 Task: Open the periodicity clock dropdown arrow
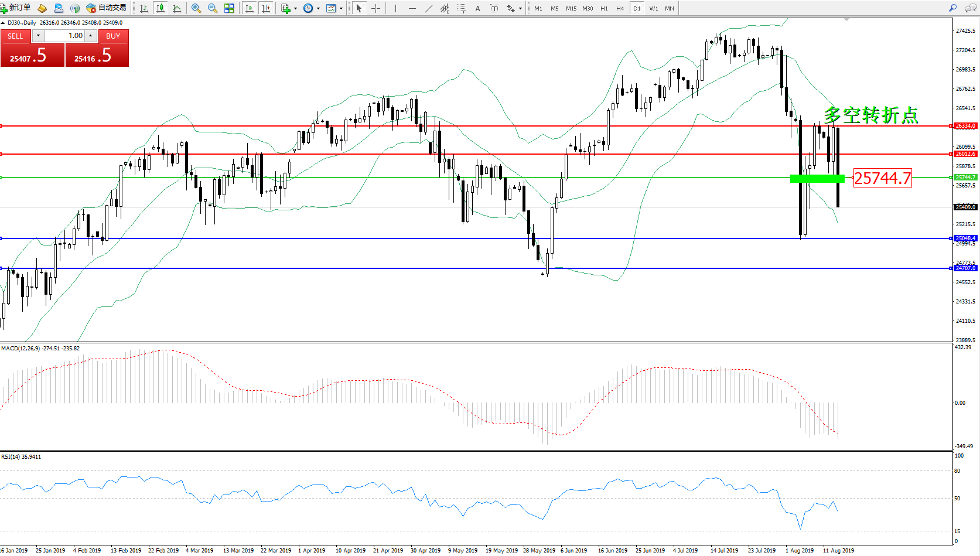click(x=318, y=9)
